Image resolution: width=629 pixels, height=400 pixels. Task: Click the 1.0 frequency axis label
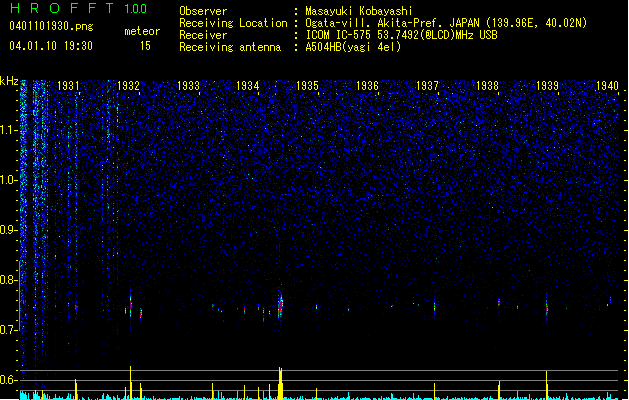click(x=8, y=180)
